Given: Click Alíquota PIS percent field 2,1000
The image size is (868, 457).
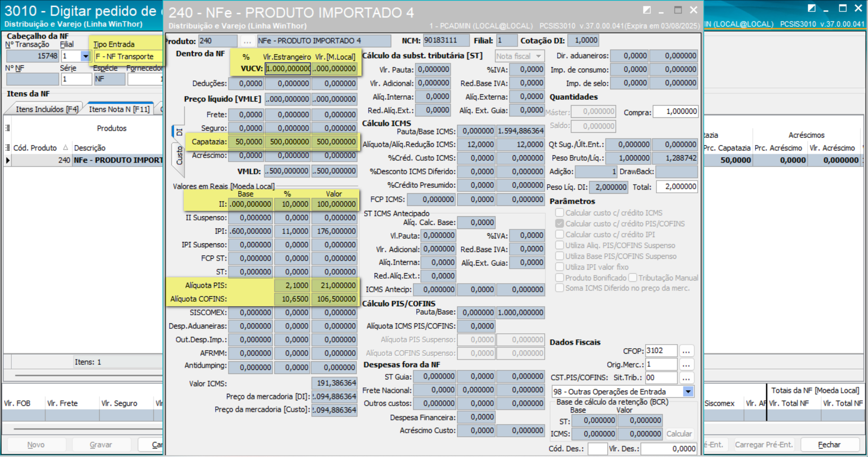Looking at the screenshot, I should [x=292, y=285].
